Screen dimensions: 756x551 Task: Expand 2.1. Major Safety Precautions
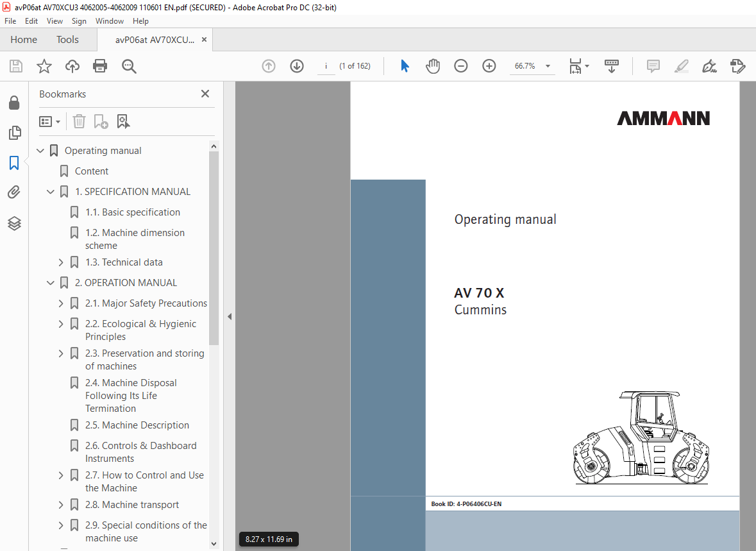[61, 303]
